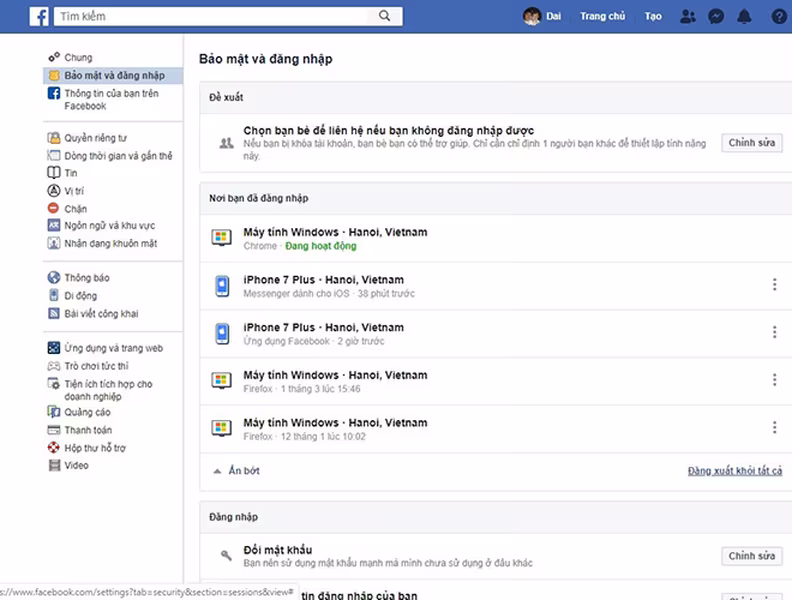Click the Đăng xuất khỏi tất cả link
792x600 pixels.
[x=734, y=471]
